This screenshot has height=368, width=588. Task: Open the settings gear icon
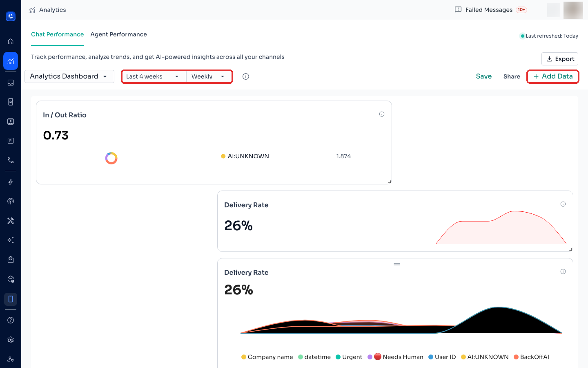point(11,340)
